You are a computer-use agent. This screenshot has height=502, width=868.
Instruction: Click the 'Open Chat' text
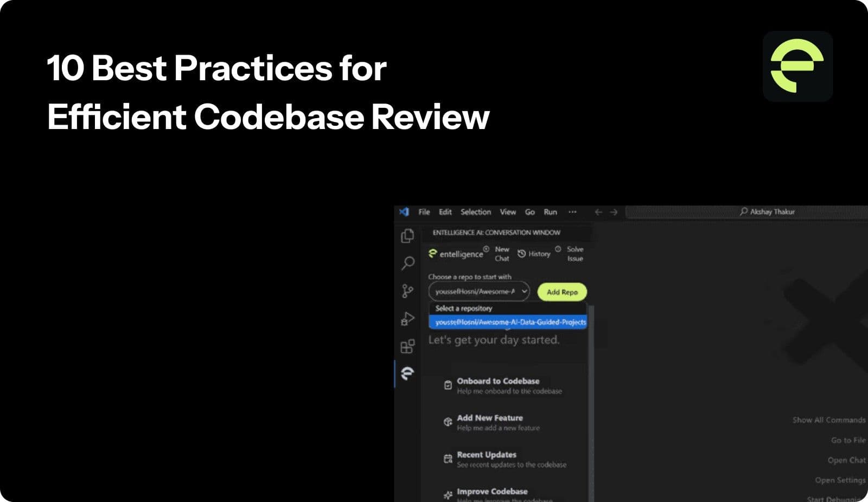coord(847,460)
